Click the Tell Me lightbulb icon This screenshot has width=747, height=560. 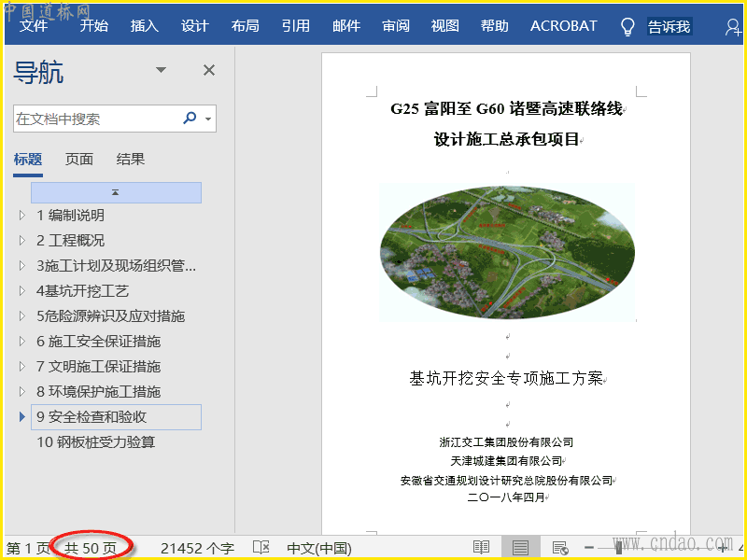627,26
